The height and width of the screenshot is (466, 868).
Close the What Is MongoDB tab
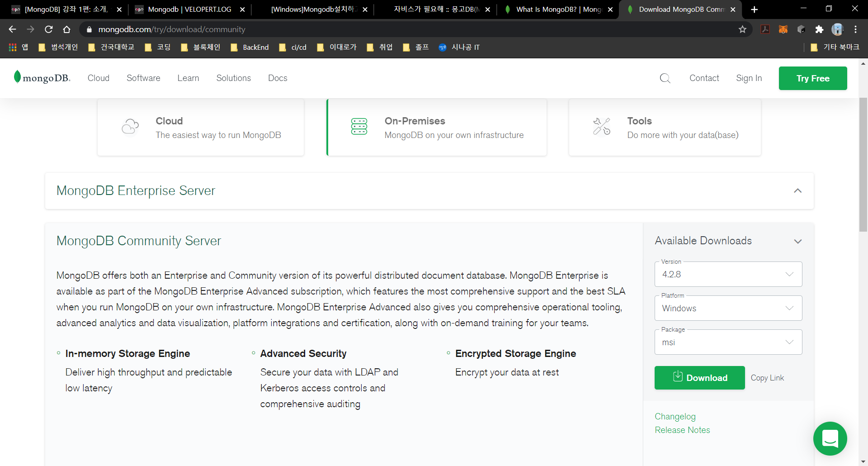[x=610, y=10]
